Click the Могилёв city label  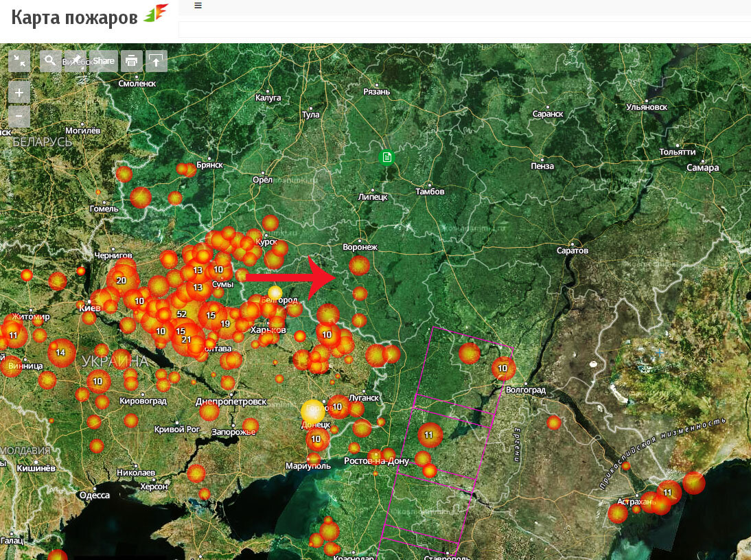pos(83,130)
